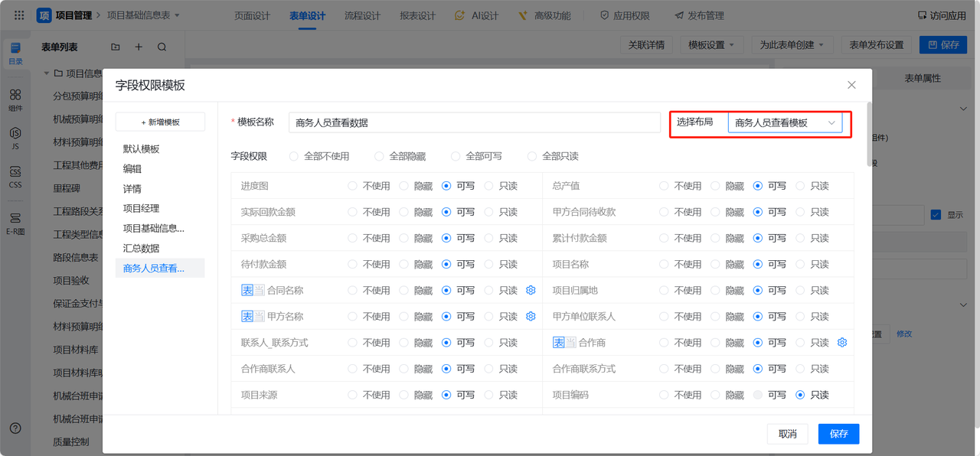Click 取消 button in the dialog

787,434
